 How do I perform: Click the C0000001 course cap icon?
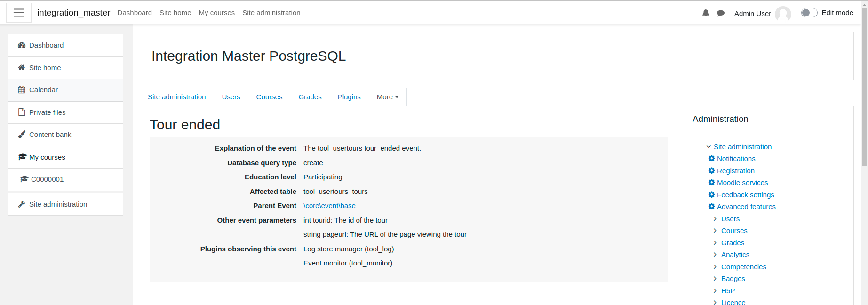tap(24, 179)
